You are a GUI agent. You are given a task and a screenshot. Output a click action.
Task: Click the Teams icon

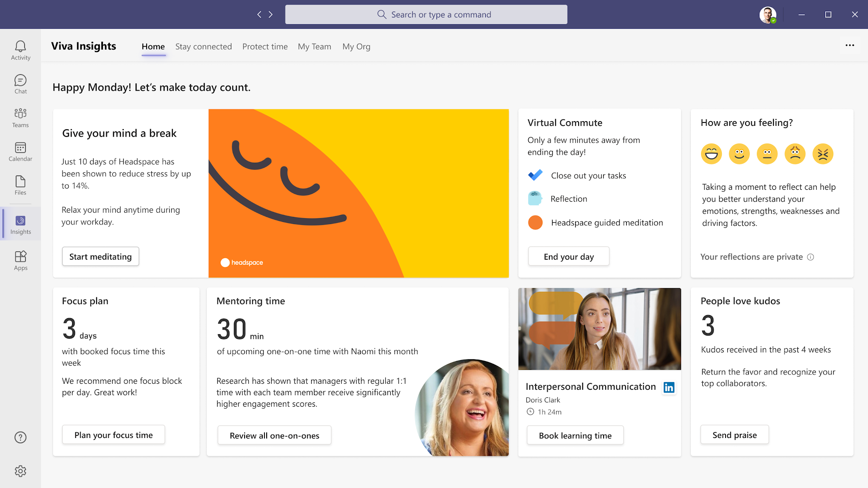(20, 116)
